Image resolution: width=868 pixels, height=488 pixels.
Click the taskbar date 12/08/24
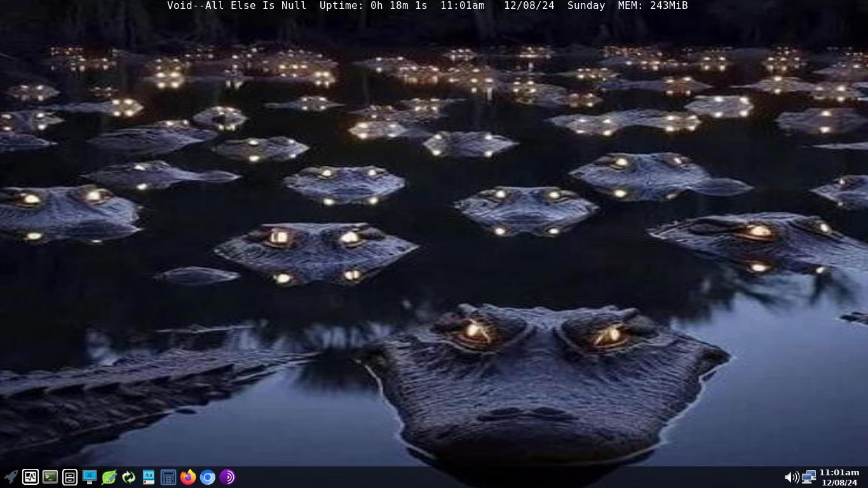[x=839, y=482]
